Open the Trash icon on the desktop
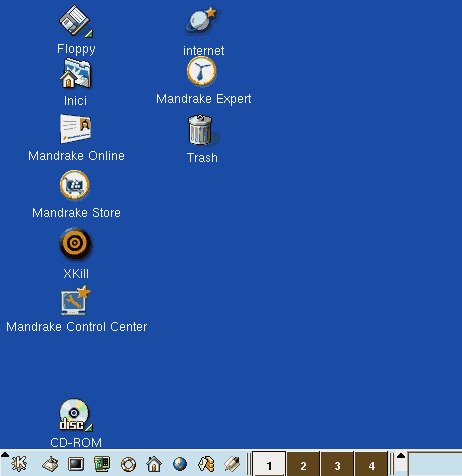 click(x=202, y=130)
